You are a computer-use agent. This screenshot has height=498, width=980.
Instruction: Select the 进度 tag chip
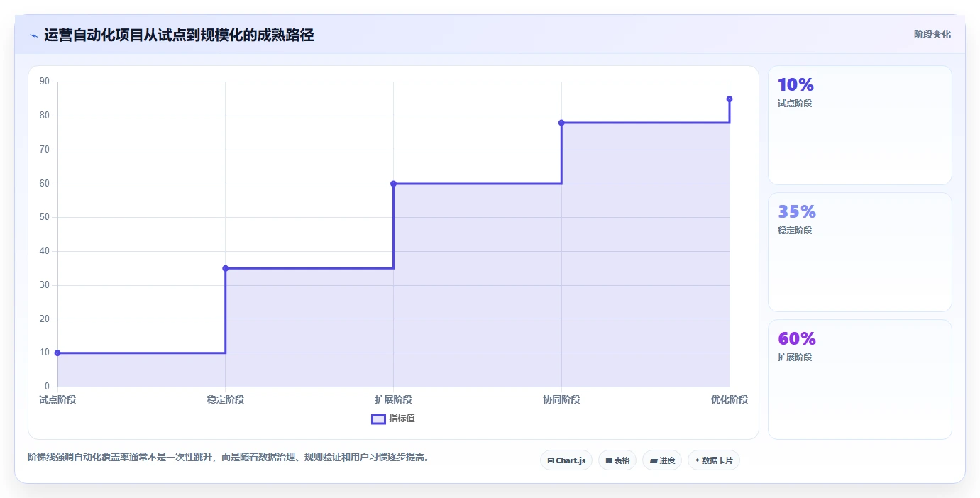(662, 460)
